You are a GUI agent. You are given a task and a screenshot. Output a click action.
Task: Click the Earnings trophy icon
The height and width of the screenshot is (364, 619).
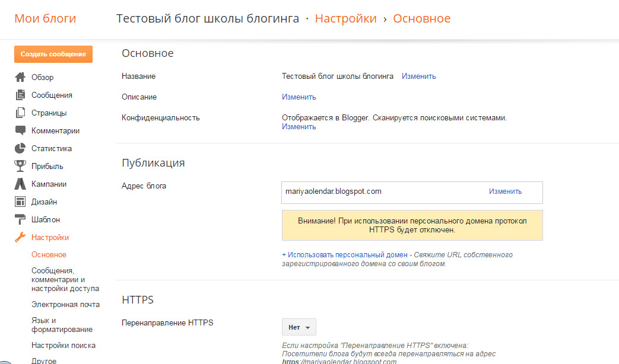20,166
